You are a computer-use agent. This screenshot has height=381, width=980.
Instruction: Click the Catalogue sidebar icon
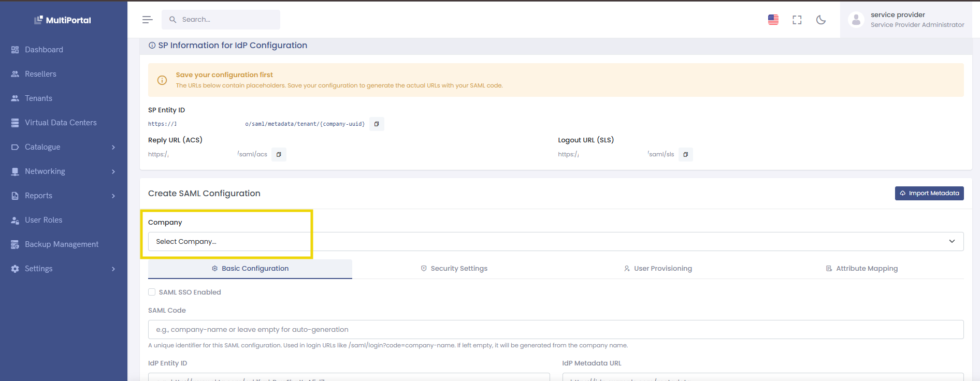(15, 147)
